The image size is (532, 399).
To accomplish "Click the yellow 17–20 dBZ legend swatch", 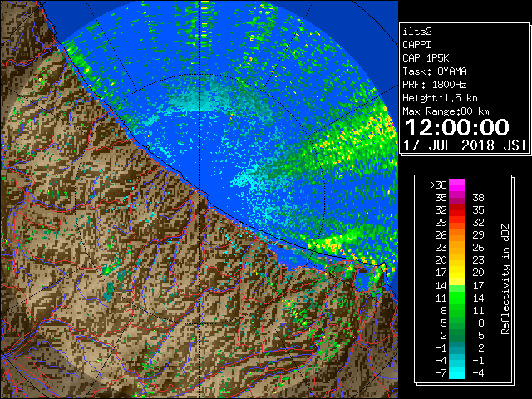I will [x=457, y=273].
